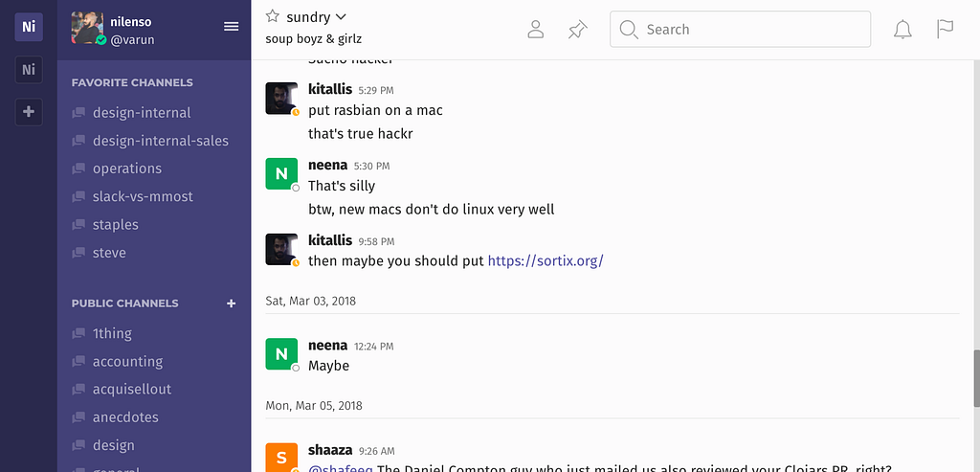980x472 pixels.
Task: Open the sortix.org link
Action: point(546,260)
